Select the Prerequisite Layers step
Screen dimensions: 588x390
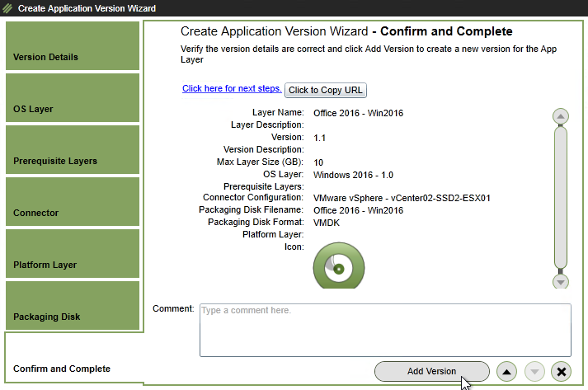point(73,149)
